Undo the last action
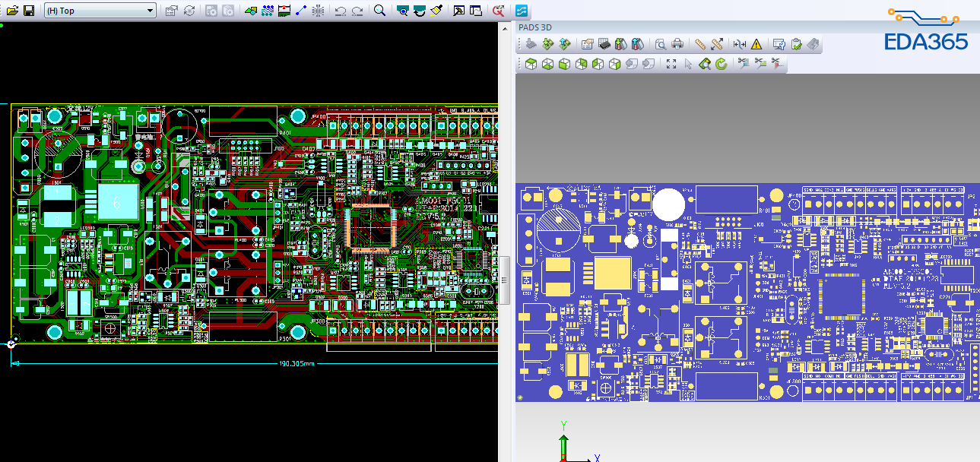The image size is (980, 462). tap(340, 11)
